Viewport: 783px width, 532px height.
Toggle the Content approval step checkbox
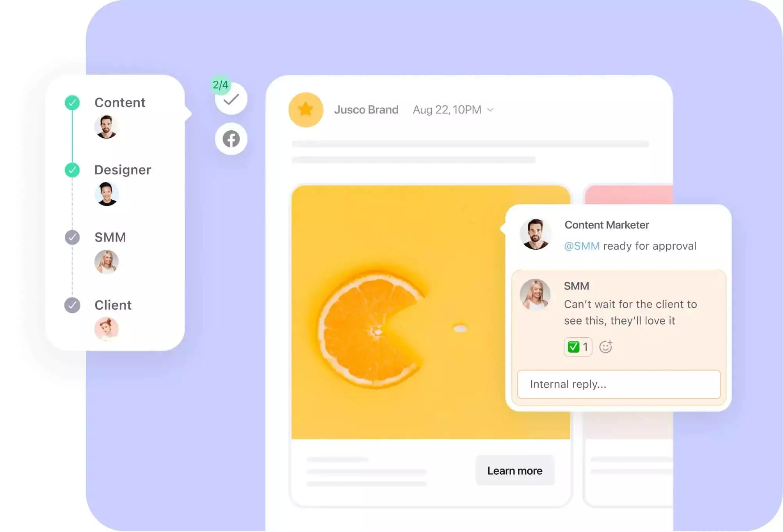coord(71,102)
